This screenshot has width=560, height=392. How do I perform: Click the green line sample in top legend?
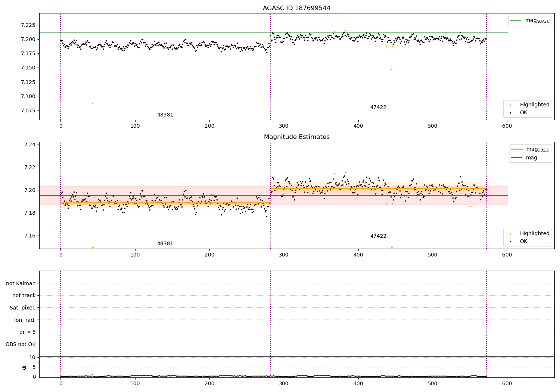coord(516,21)
